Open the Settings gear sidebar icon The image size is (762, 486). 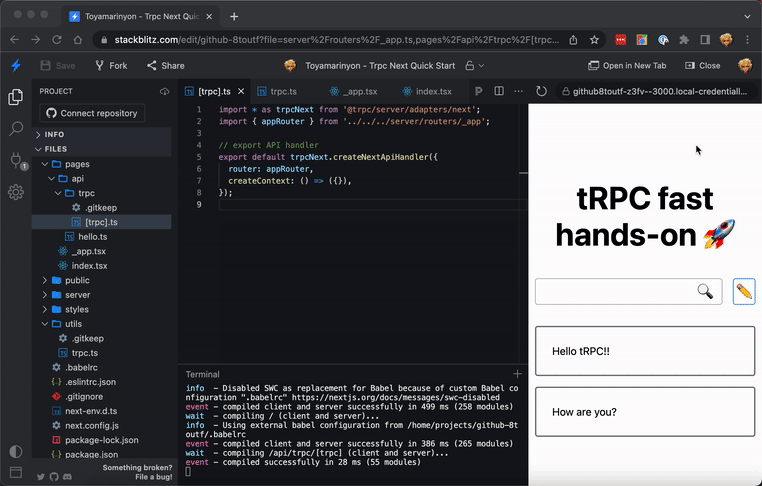click(x=16, y=192)
